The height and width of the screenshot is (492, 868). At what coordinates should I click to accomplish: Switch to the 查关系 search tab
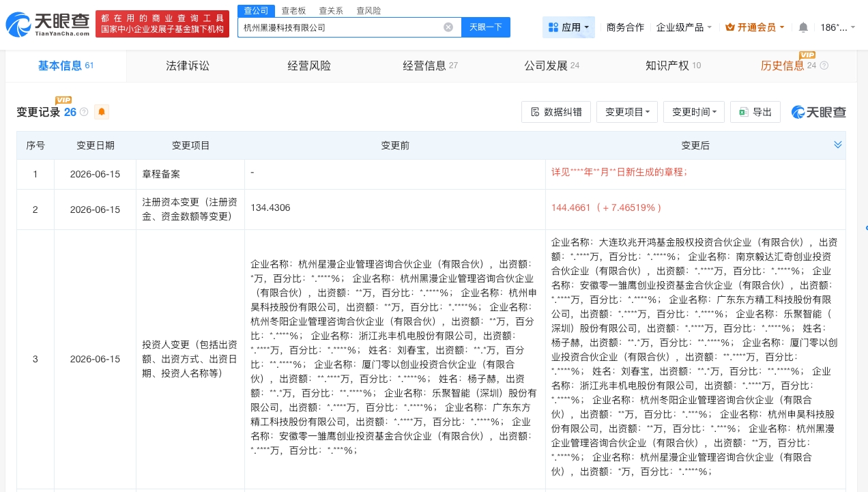point(331,10)
